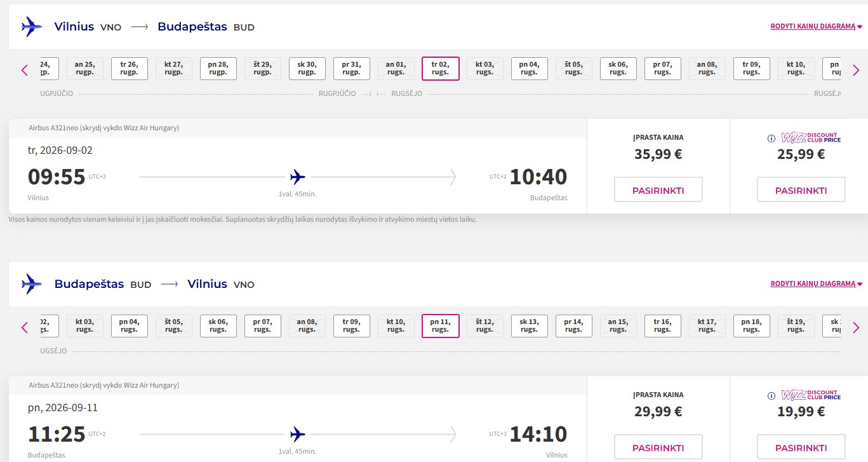Go to earlier outbound dates with left arrow
The image size is (868, 462).
(25, 70)
